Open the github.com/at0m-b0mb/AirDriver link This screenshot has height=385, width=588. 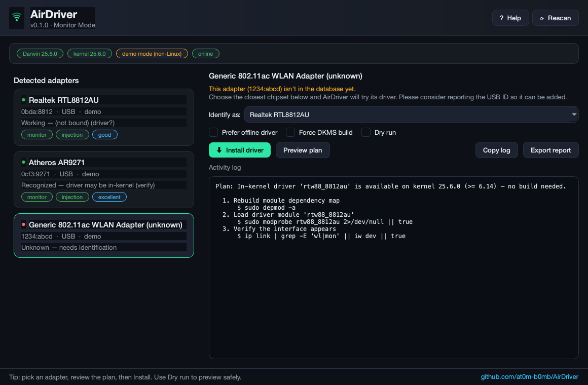tap(530, 377)
